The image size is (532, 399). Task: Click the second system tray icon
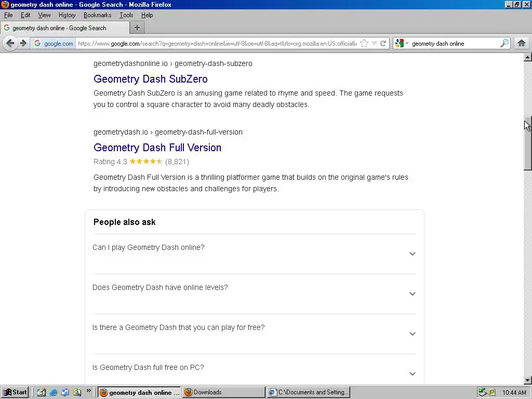[x=492, y=392]
